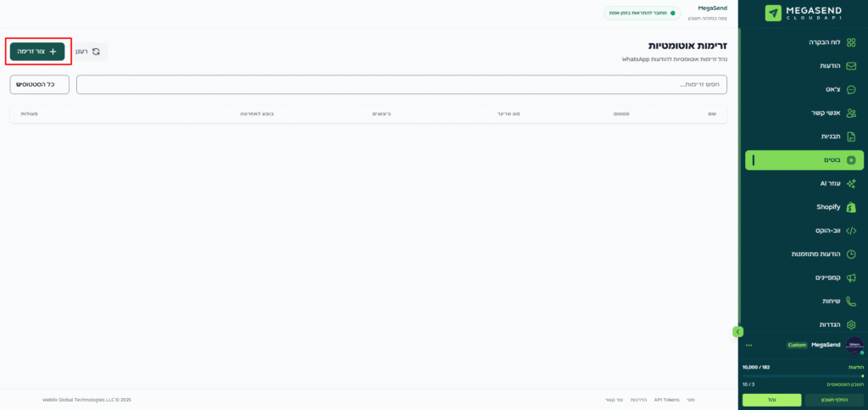Image resolution: width=868 pixels, height=410 pixels.
Task: Click the חפש זרימות search field
Action: pyautogui.click(x=401, y=85)
